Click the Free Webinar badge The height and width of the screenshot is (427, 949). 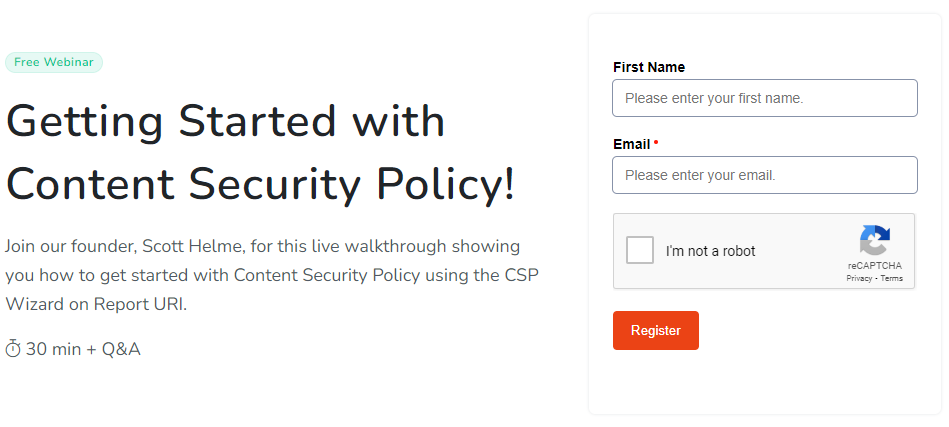pos(54,62)
